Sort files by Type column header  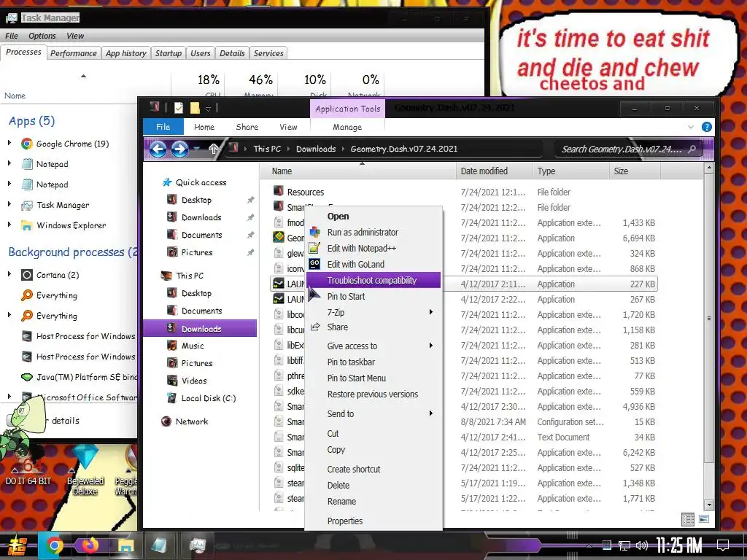coord(570,171)
